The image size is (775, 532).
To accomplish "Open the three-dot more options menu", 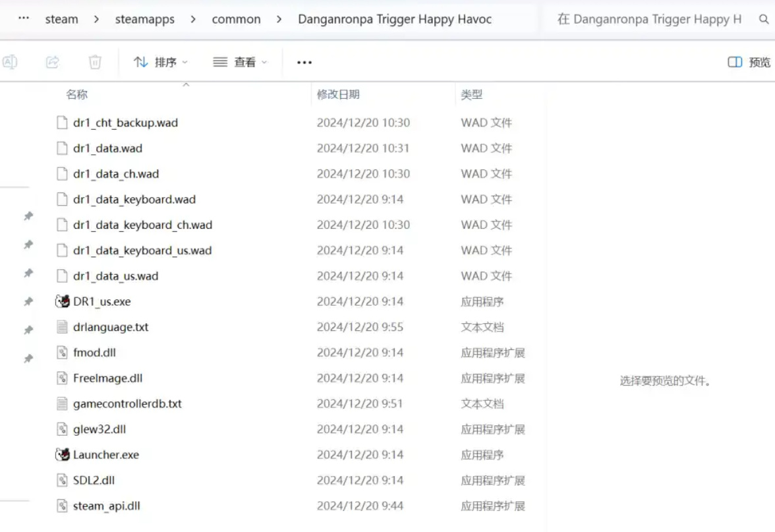I will point(304,62).
